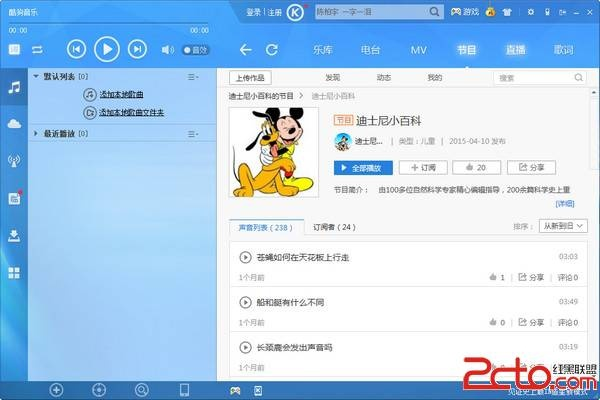Image resolution: width=600 pixels, height=400 pixels.
Task: Open the 发现 sub-tab
Action: tap(333, 78)
